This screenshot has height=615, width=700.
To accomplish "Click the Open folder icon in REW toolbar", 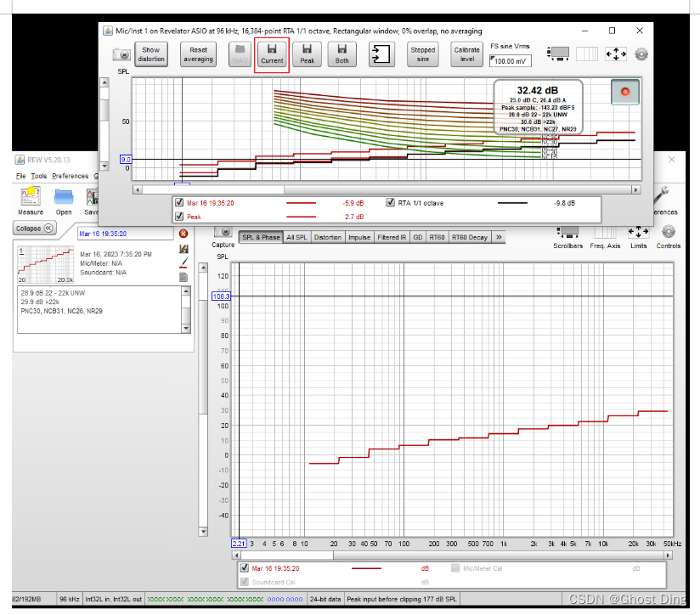I will pos(64,200).
